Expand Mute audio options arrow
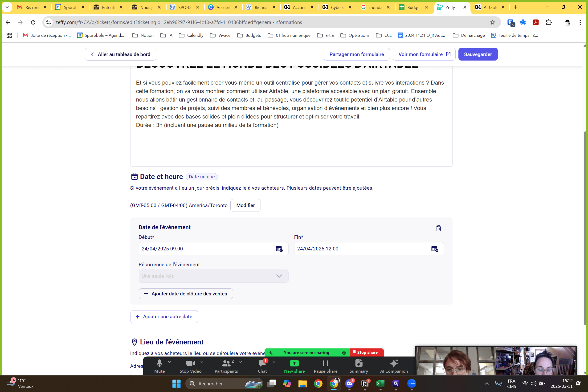588x392 pixels. tap(170, 362)
